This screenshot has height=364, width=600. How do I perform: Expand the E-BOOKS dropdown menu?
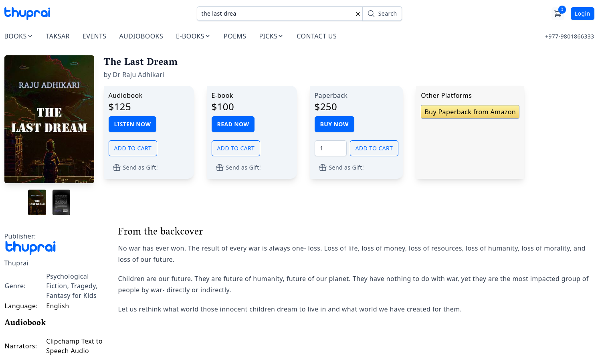pos(193,36)
